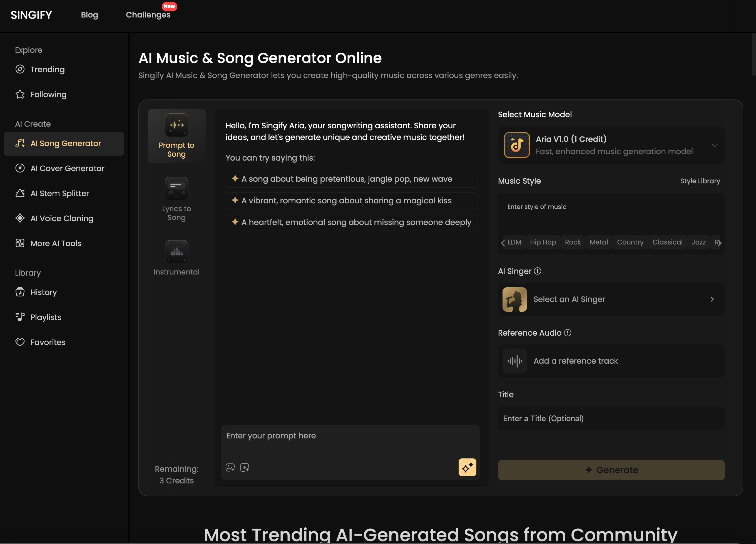Select the Classical style tag
Viewport: 756px width, 544px height.
click(667, 242)
